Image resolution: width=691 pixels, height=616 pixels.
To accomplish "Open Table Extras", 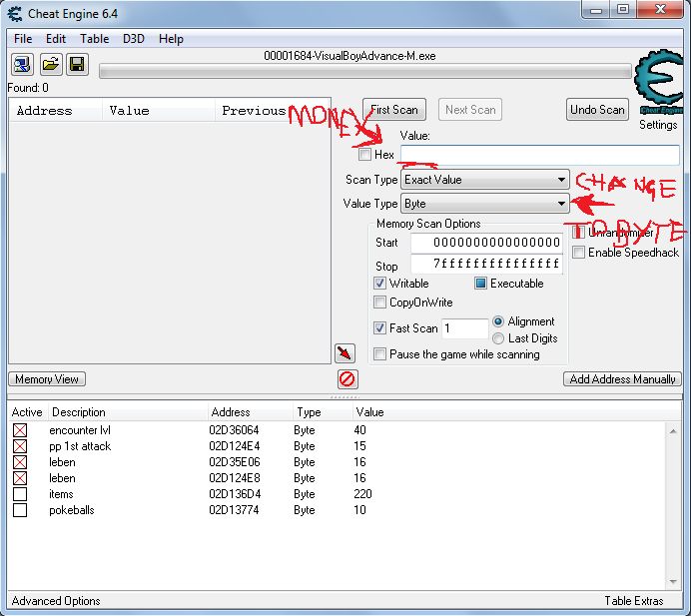I will (634, 601).
